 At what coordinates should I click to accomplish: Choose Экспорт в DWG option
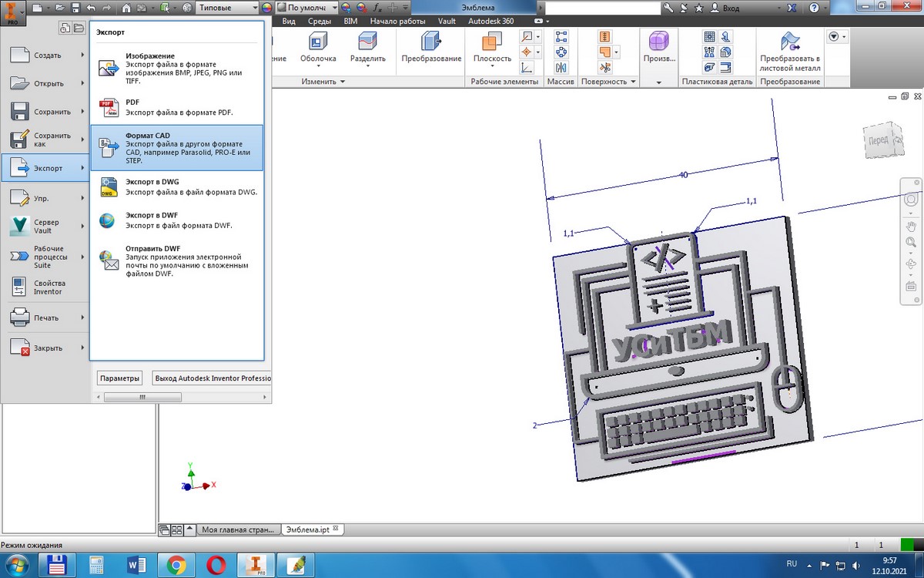click(x=176, y=187)
